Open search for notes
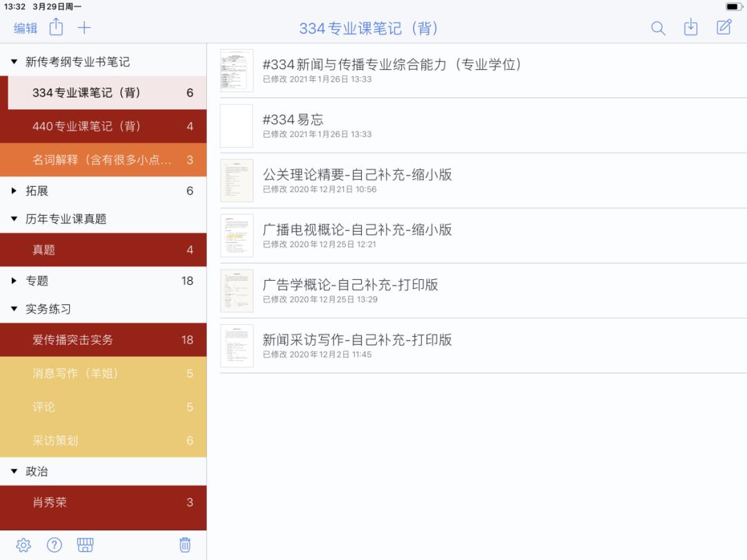 pyautogui.click(x=658, y=28)
